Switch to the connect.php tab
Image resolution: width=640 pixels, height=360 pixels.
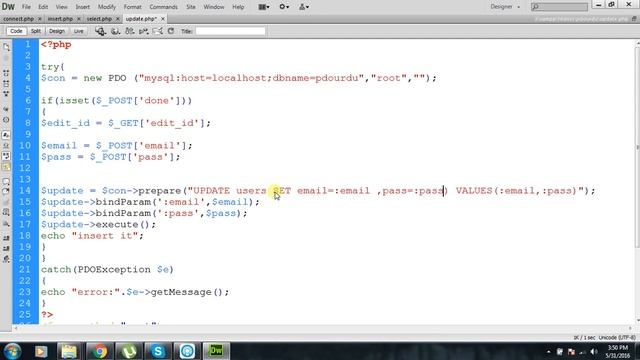(18, 19)
